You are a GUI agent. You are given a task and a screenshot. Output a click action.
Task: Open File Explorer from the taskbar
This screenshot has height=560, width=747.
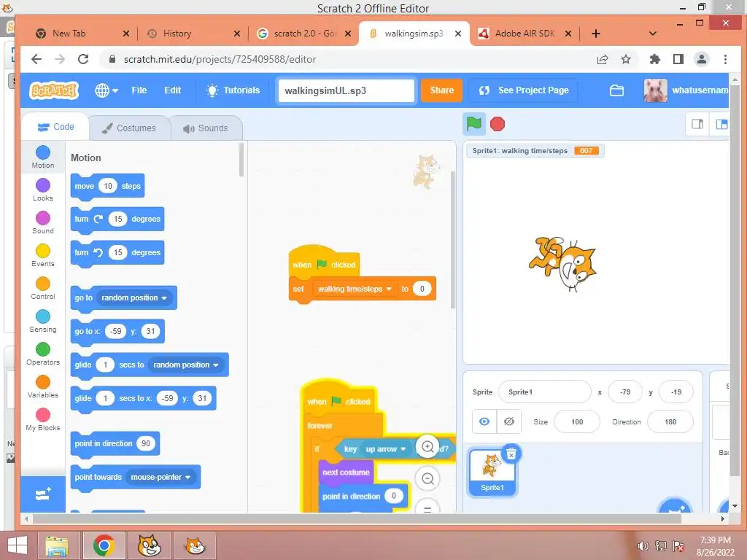coord(57,545)
